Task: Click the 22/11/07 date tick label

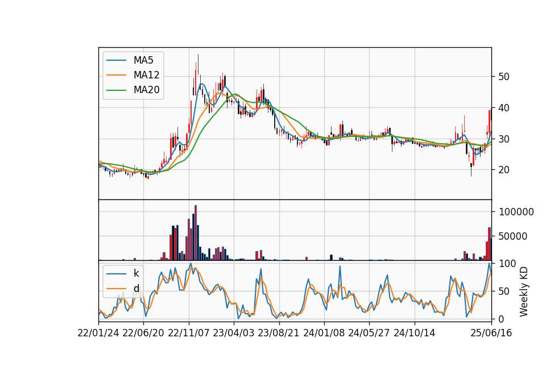Action: [189, 333]
